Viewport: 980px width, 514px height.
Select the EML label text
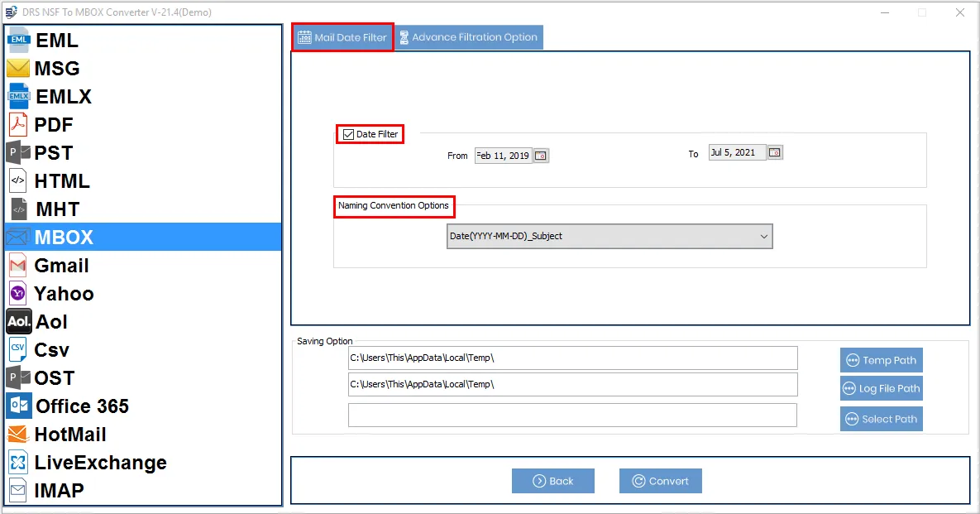pos(57,40)
